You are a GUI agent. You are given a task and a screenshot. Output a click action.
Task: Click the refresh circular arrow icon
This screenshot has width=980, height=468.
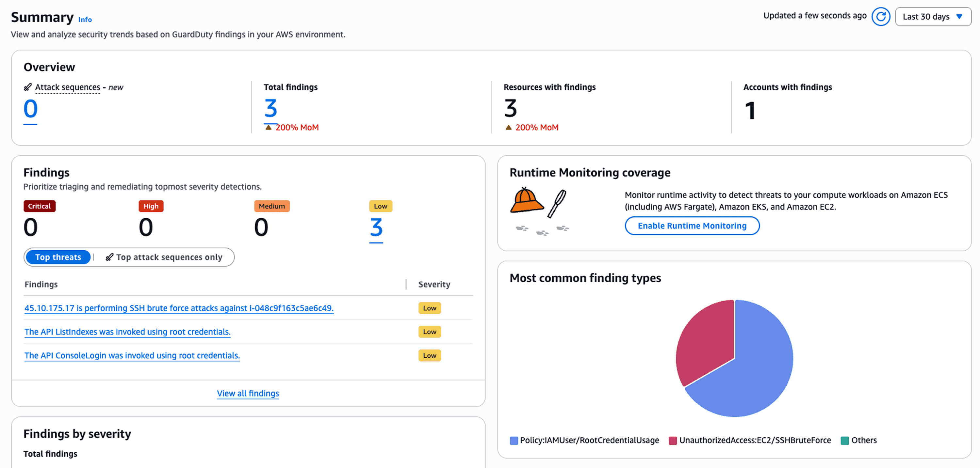coord(880,17)
